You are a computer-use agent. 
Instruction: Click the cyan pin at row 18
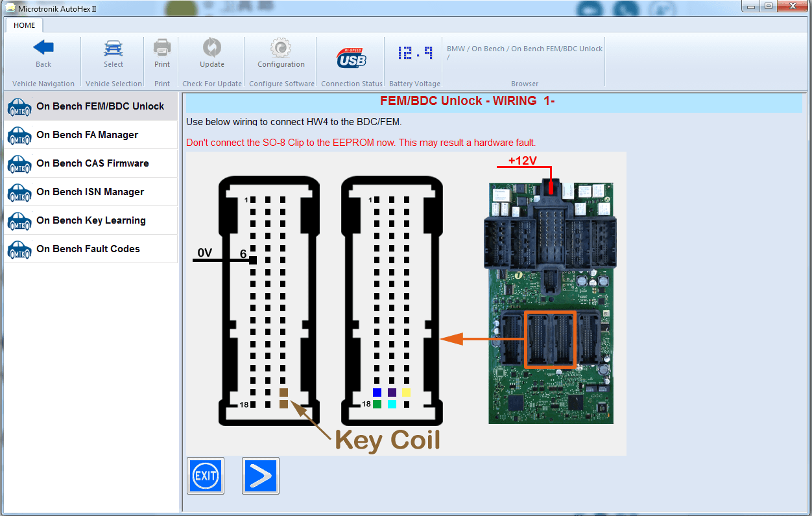pyautogui.click(x=392, y=405)
